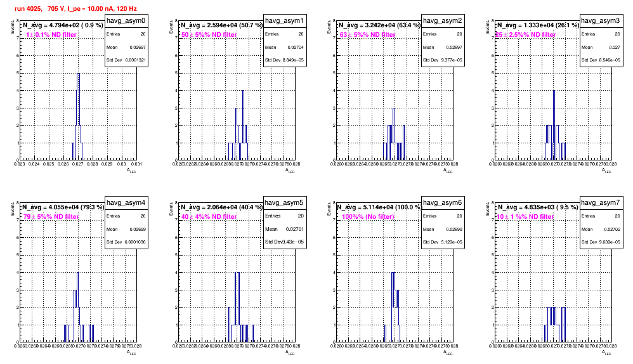
Task: Click the Events y-axis title of havg_asym4 plot
Action: pos(13,209)
